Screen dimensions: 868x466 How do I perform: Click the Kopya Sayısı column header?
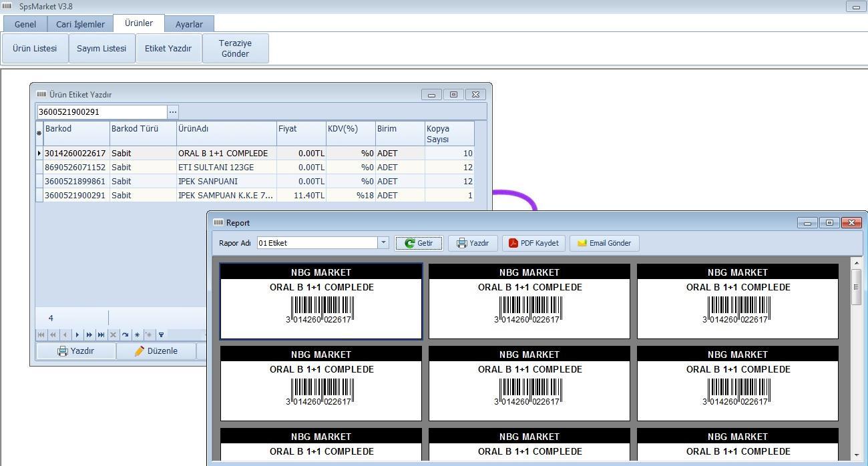tap(449, 134)
